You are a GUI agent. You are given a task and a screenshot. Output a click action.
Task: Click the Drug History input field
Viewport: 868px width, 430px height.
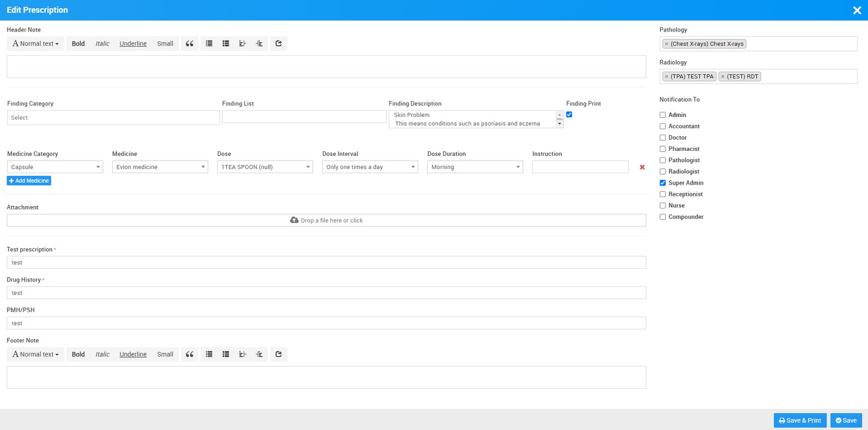[326, 293]
